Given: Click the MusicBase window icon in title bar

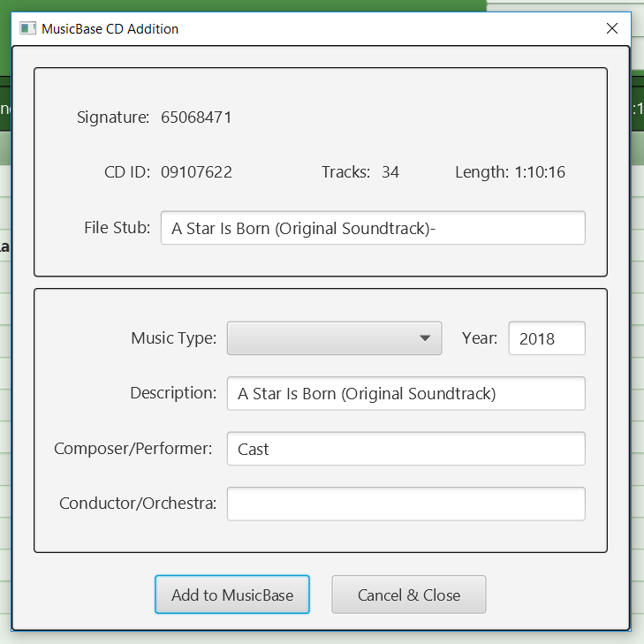Looking at the screenshot, I should point(28,29).
